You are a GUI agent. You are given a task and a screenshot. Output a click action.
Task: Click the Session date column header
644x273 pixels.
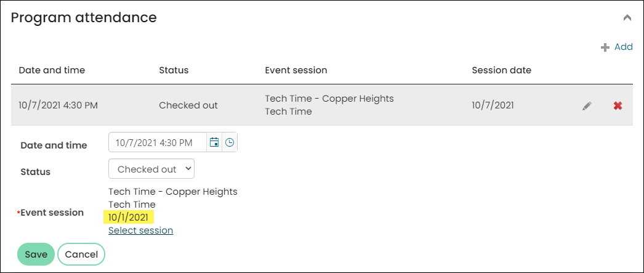(x=502, y=70)
